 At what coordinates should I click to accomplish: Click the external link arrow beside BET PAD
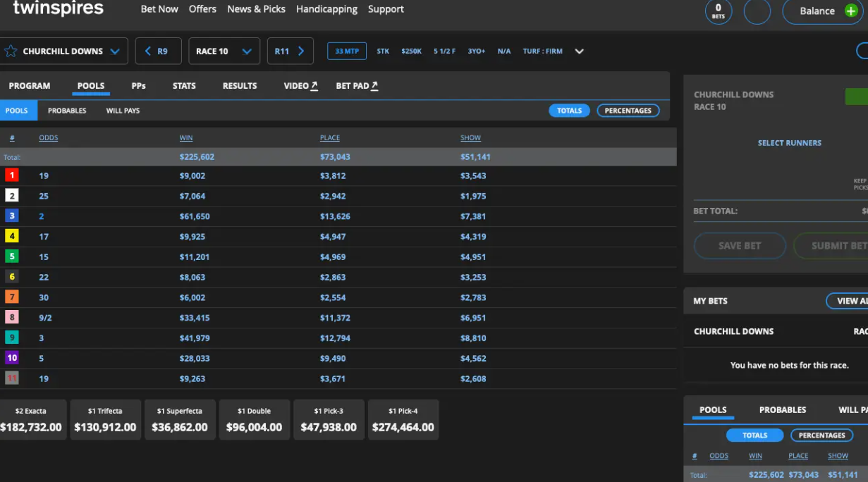(374, 85)
